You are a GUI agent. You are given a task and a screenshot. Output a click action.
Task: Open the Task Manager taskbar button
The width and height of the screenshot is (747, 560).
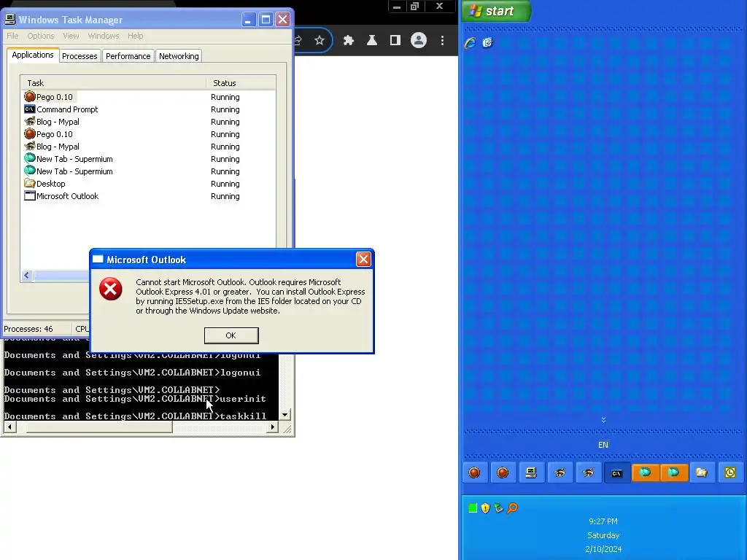point(531,472)
